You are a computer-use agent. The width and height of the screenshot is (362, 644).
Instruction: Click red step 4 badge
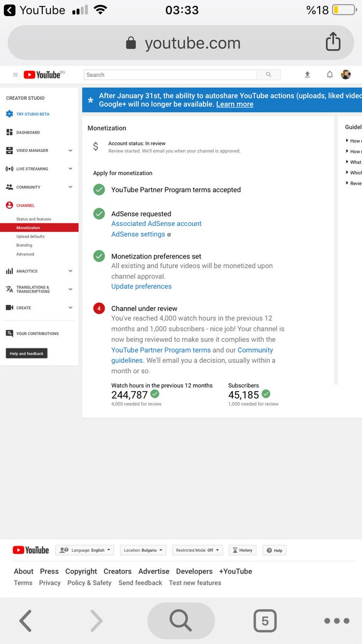[99, 308]
